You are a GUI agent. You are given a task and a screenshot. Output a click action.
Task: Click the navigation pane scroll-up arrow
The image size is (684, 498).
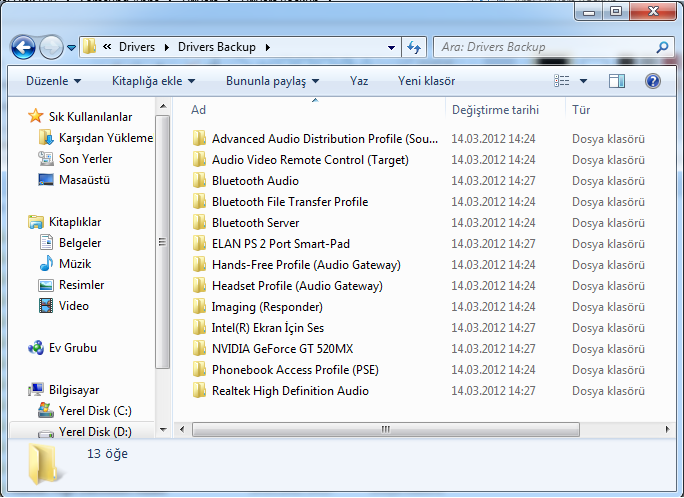(163, 106)
